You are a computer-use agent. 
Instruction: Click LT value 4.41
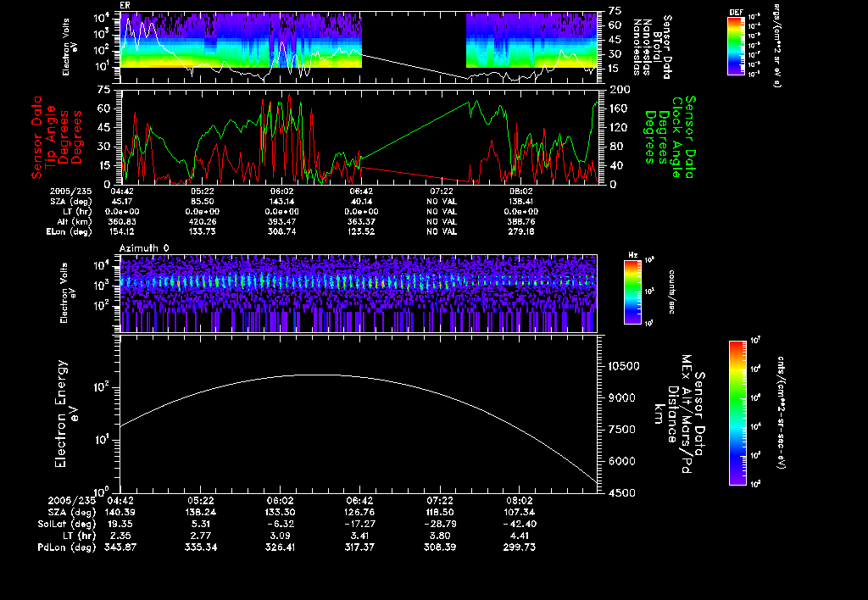coord(519,536)
